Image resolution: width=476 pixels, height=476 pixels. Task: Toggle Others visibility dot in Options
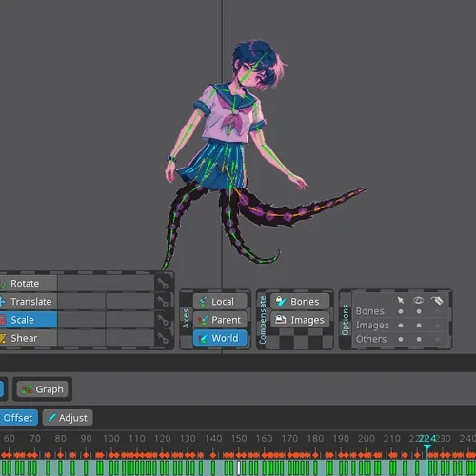[x=419, y=339]
